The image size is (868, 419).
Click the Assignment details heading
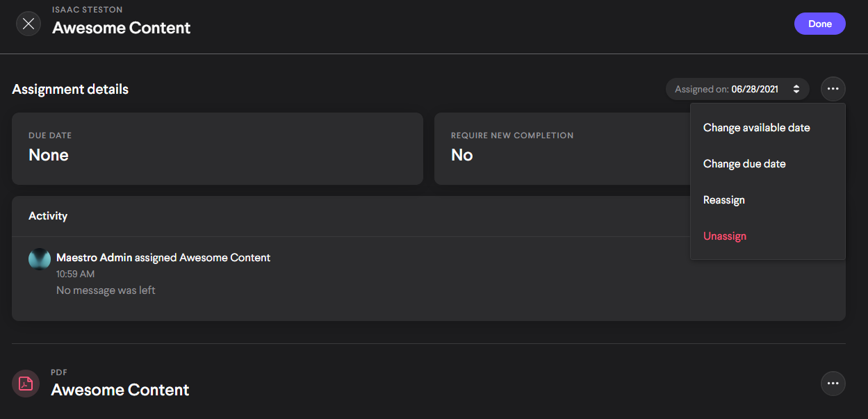(x=70, y=89)
